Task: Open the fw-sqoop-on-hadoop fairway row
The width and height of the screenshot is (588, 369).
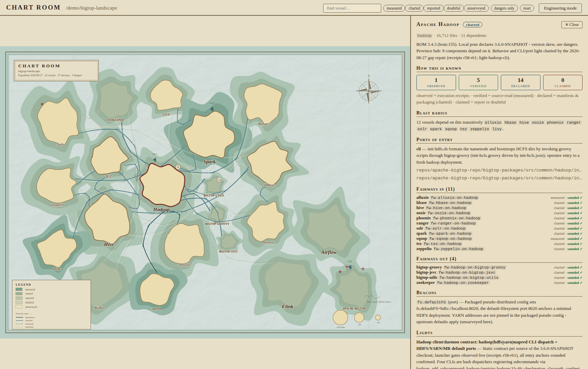Action: coord(499,238)
